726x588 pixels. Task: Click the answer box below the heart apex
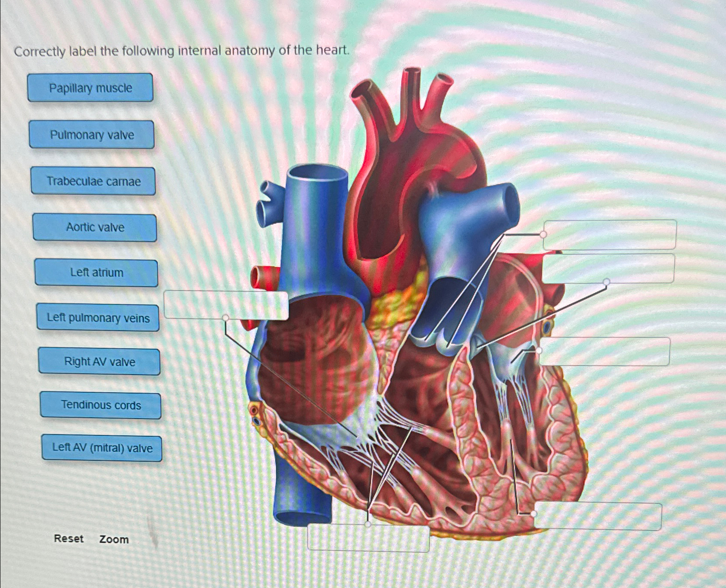pos(368,538)
